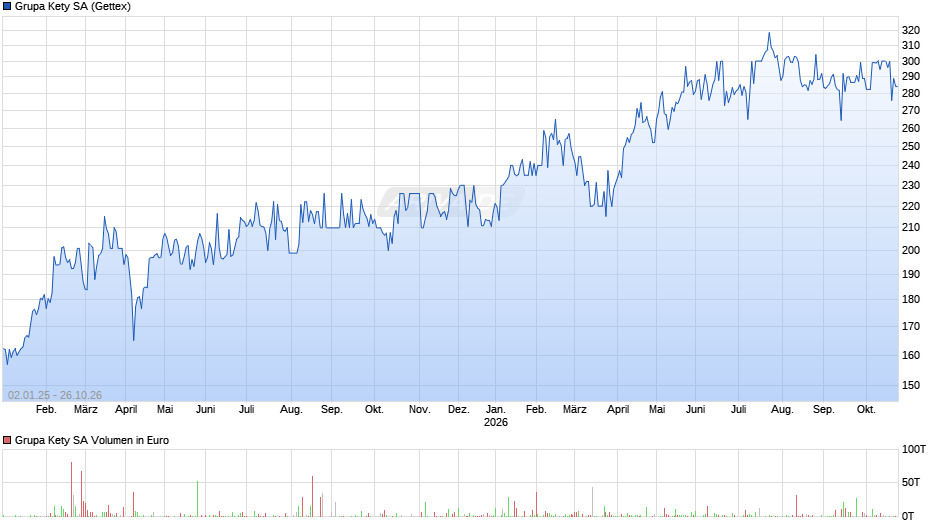This screenshot has width=940, height=526.
Task: Click the 250 price axis label
Action: pyautogui.click(x=911, y=146)
